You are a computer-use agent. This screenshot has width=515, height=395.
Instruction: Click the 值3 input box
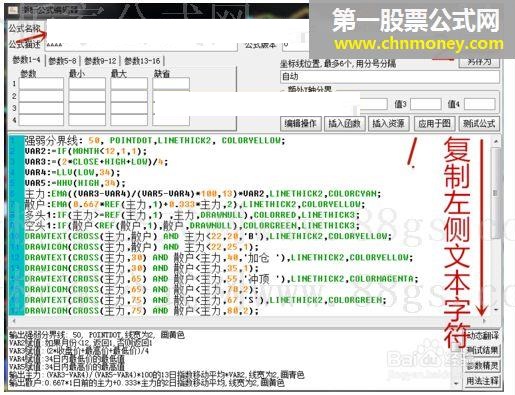click(426, 104)
